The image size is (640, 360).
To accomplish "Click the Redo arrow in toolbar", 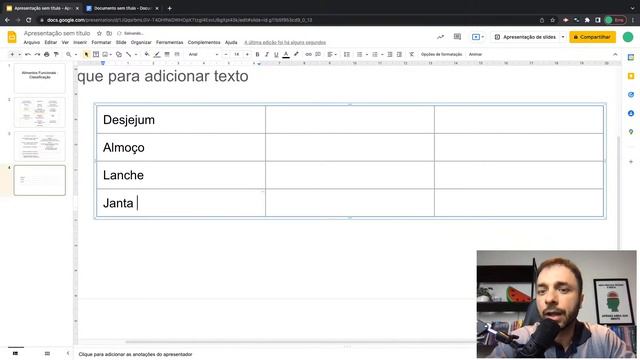I will tap(37, 54).
